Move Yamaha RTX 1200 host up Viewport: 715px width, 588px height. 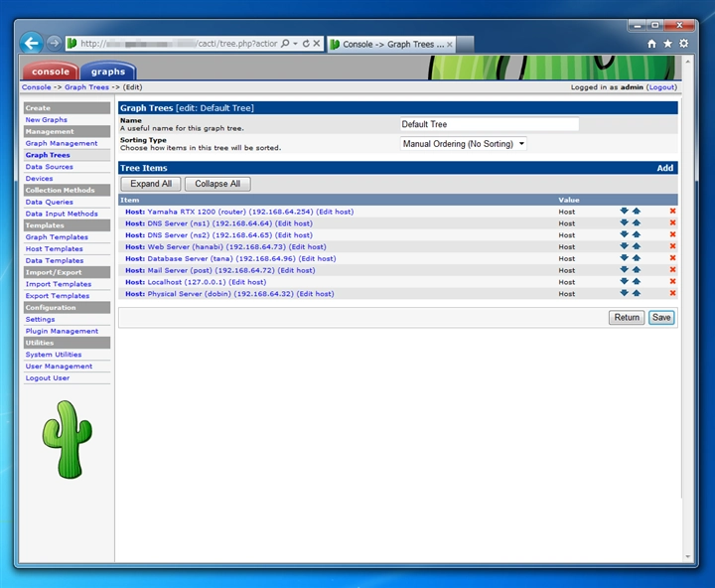click(x=637, y=211)
